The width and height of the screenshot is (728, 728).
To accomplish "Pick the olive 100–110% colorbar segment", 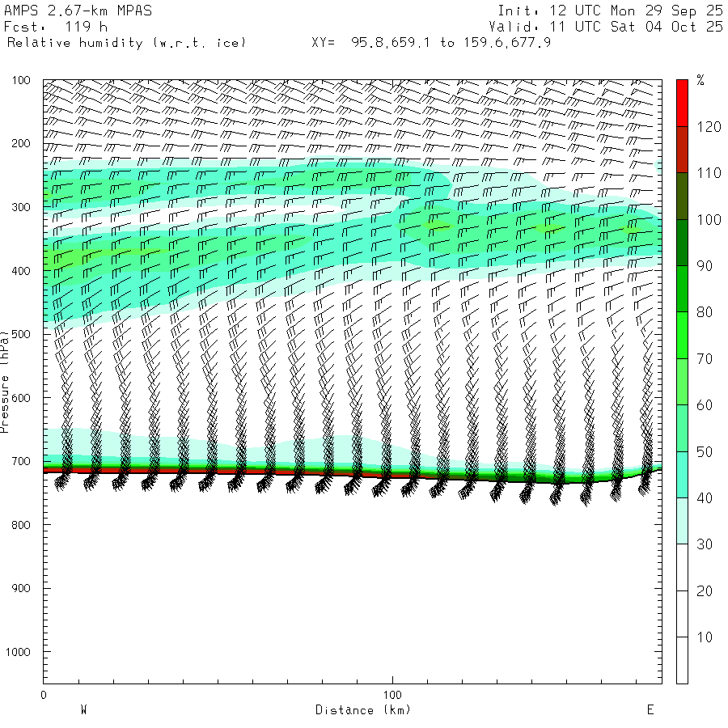I will pos(682,196).
